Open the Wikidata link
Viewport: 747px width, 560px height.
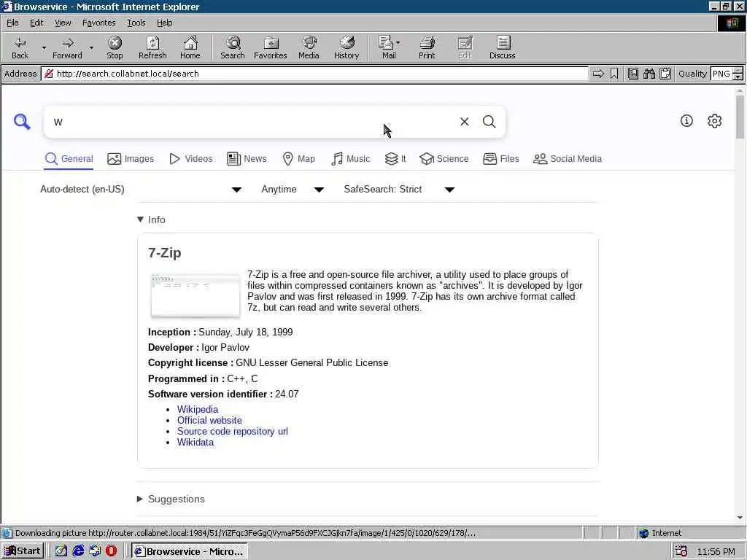(x=196, y=443)
